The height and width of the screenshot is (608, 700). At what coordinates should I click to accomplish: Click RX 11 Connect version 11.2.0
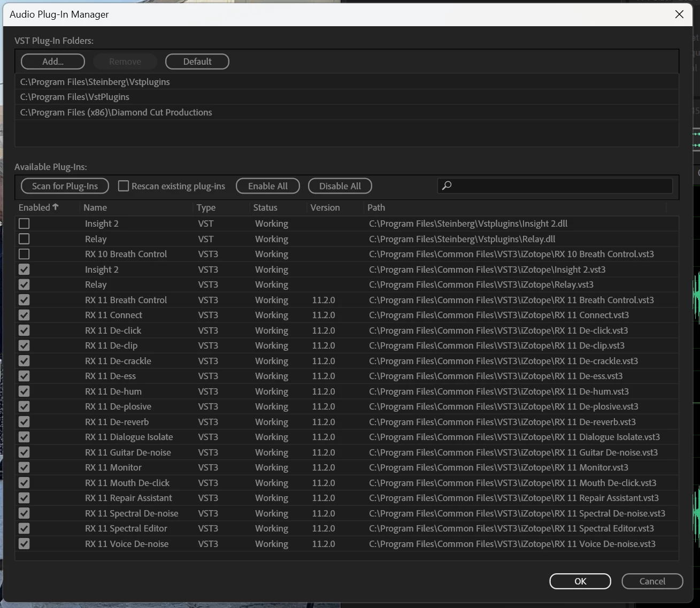click(324, 315)
